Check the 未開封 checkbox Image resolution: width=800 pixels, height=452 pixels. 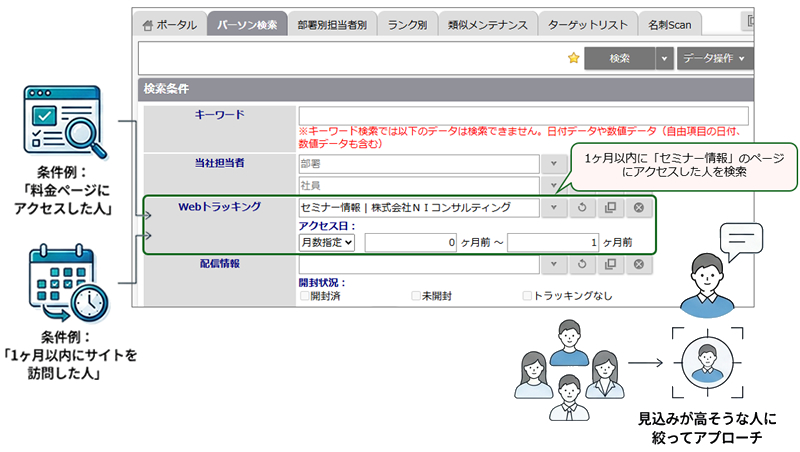416,296
